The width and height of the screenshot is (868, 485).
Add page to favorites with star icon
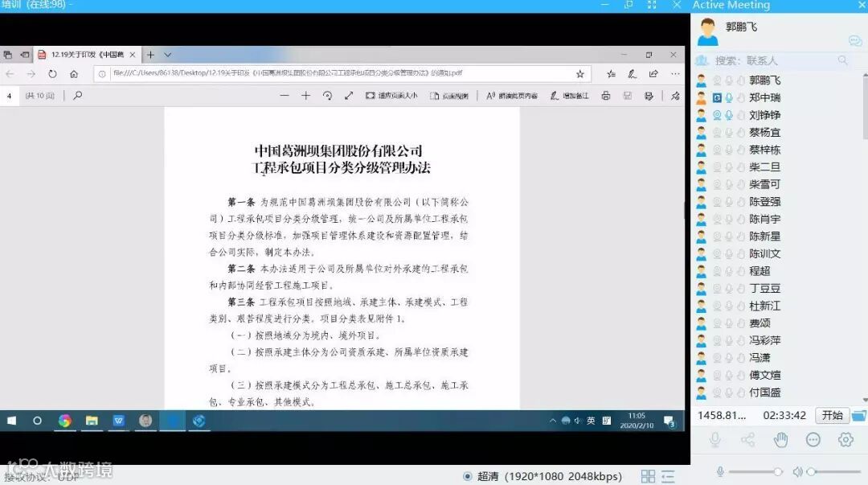(x=579, y=74)
